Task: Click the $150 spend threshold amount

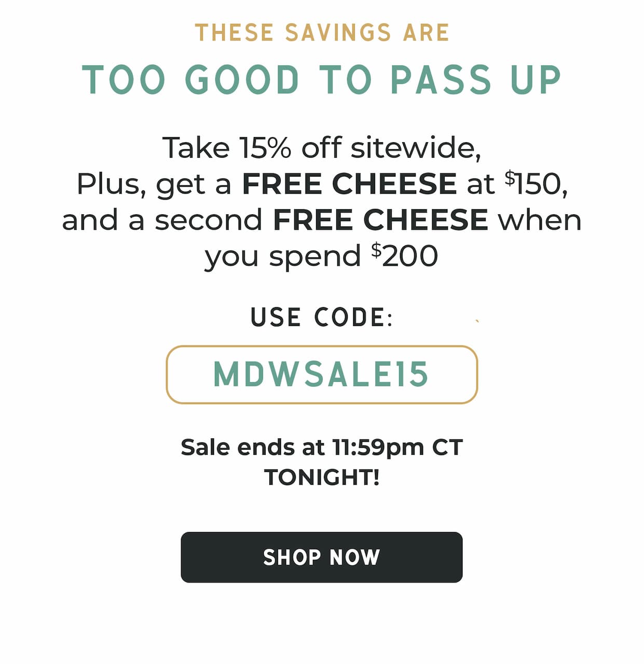Action: point(537,184)
